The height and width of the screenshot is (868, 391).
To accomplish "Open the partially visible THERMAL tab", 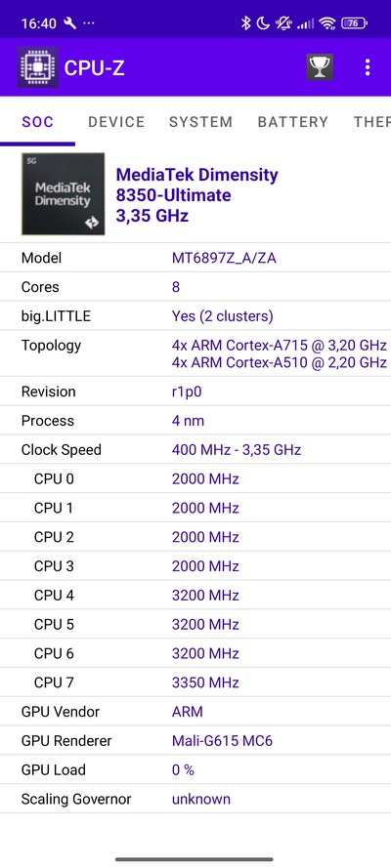I will (x=371, y=122).
